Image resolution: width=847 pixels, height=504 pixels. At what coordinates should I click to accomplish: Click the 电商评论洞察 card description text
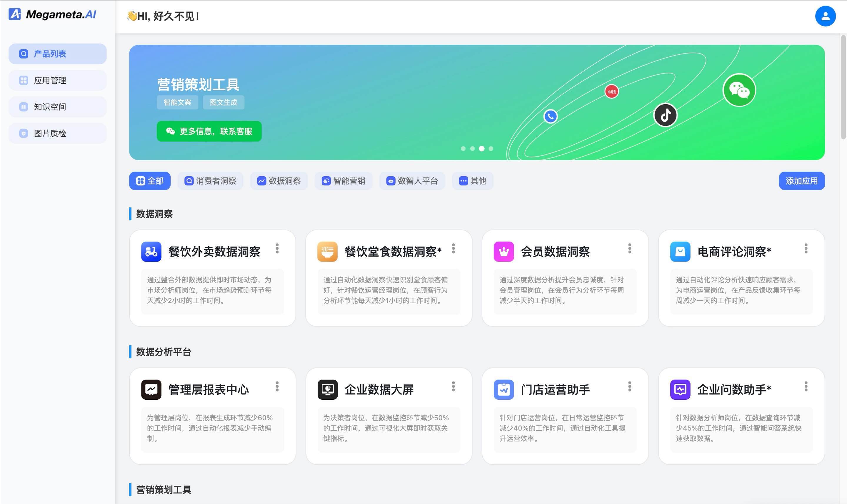(738, 290)
